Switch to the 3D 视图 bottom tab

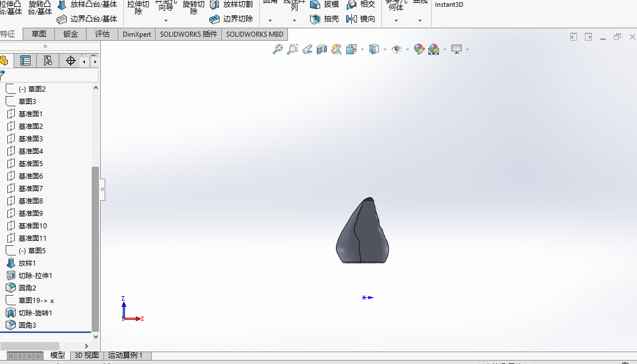pos(87,356)
